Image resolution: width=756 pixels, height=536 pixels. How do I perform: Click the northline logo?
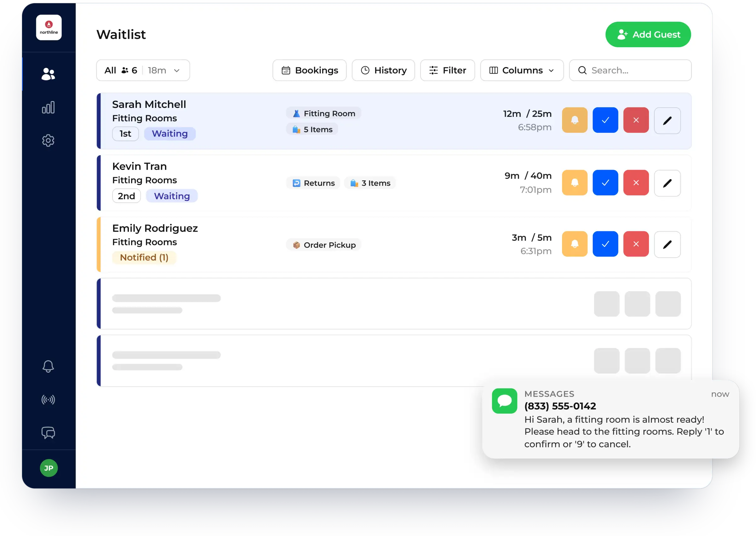49,27
